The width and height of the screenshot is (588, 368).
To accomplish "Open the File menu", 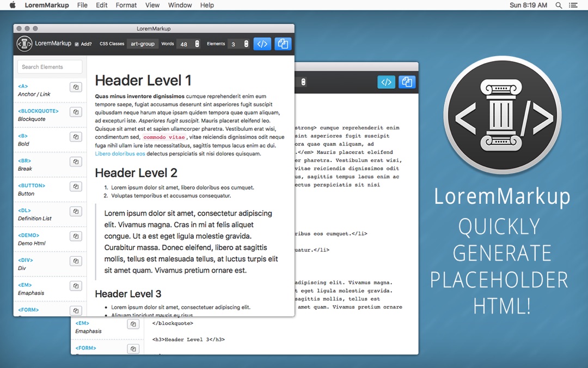I will click(x=82, y=5).
